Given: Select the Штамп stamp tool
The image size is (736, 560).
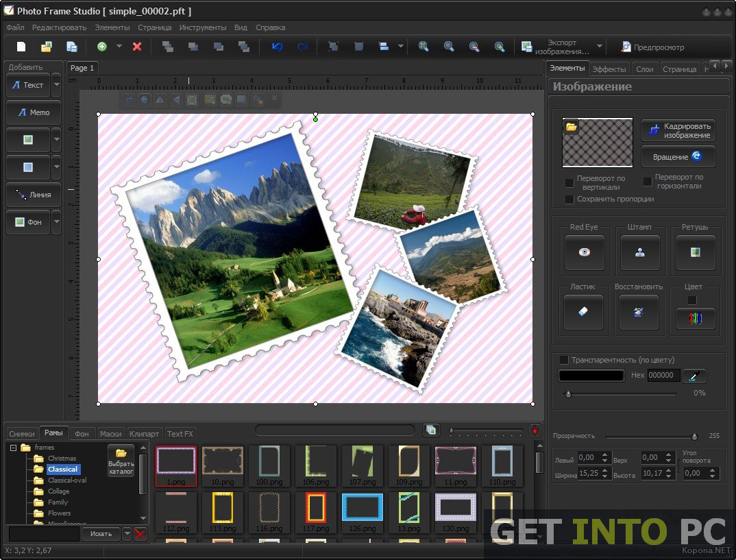Looking at the screenshot, I should pyautogui.click(x=640, y=252).
